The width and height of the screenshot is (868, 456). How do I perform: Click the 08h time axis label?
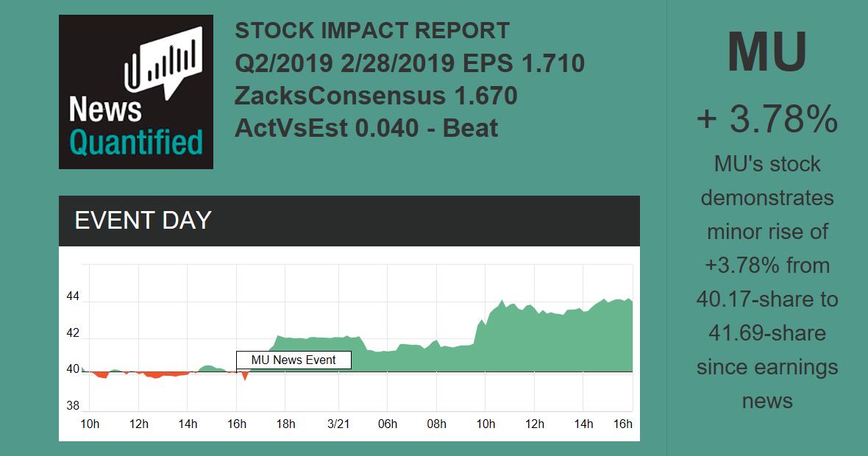436,424
